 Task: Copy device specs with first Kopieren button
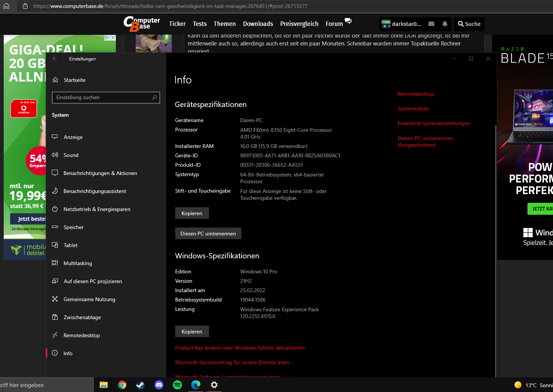(x=192, y=213)
